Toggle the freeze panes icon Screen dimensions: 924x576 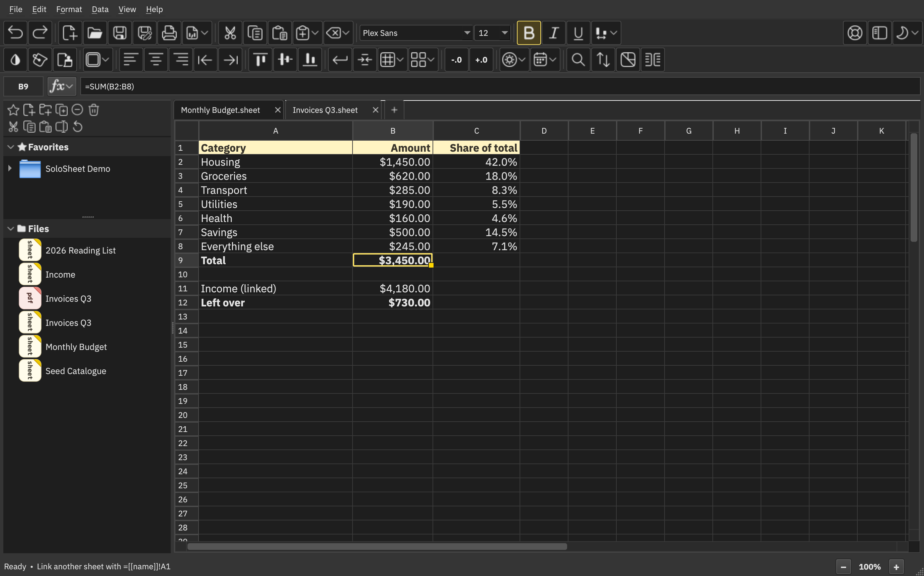pyautogui.click(x=628, y=60)
